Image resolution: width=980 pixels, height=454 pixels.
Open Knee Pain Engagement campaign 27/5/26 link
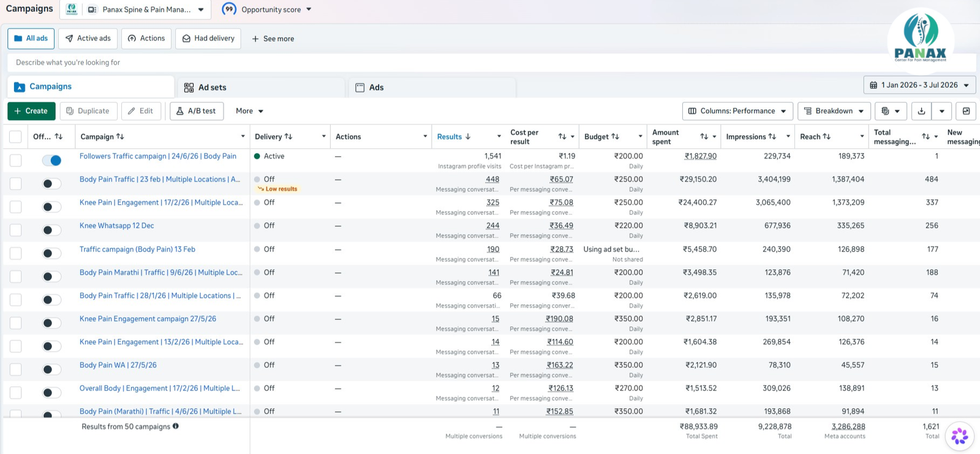148,319
